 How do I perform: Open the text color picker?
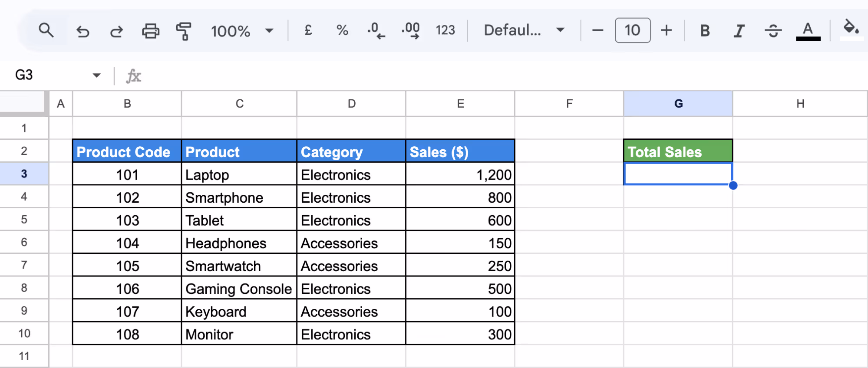coord(808,31)
